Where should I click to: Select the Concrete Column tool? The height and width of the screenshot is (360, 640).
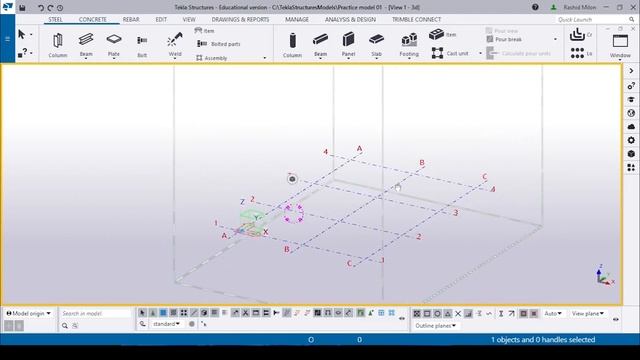(292, 44)
